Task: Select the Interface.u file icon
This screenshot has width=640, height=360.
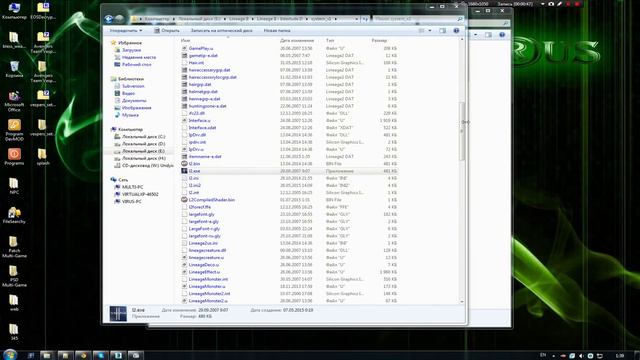Action: [184, 120]
